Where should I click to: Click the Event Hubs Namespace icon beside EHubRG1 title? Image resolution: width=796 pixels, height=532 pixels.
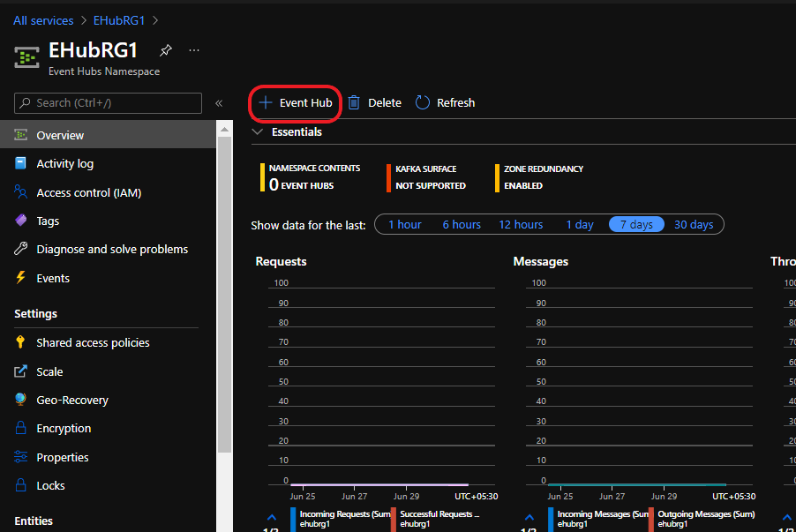(x=26, y=57)
